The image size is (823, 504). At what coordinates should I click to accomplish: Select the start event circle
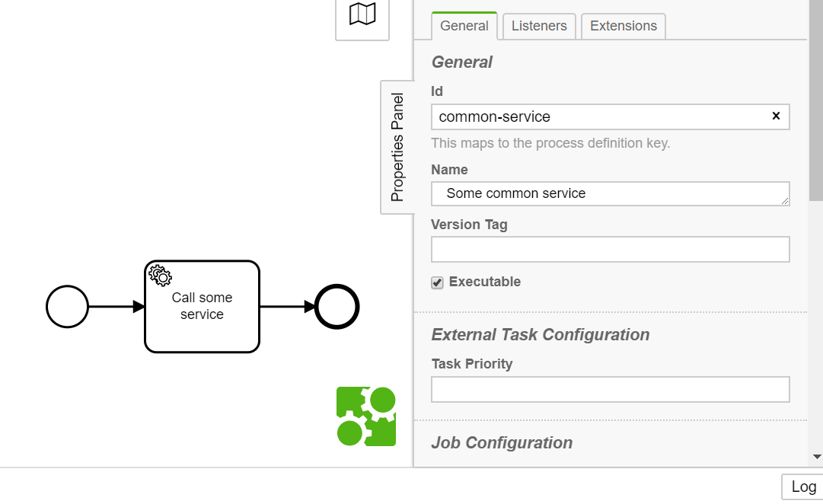click(x=68, y=307)
